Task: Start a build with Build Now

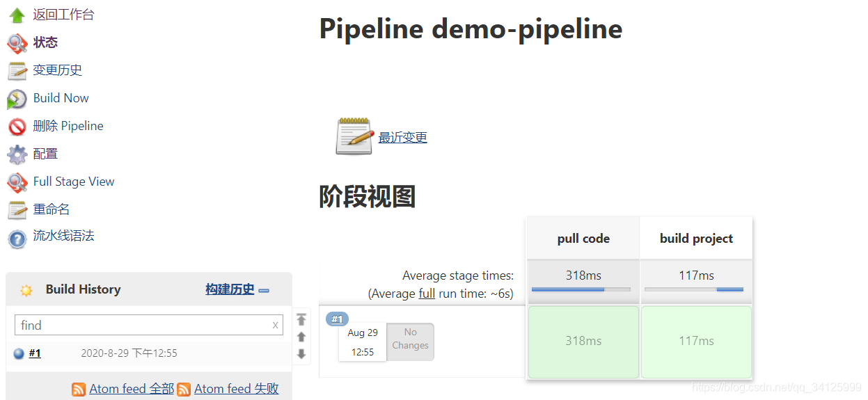Action: pyautogui.click(x=61, y=98)
